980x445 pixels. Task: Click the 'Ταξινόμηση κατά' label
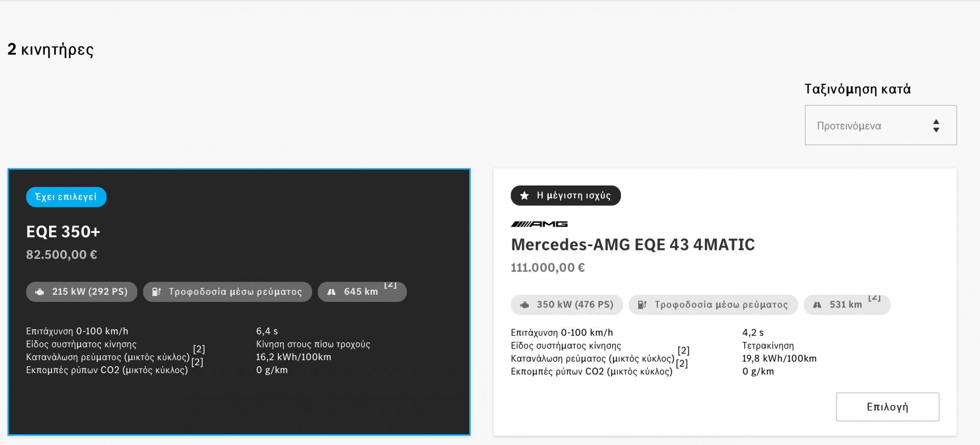coord(857,89)
